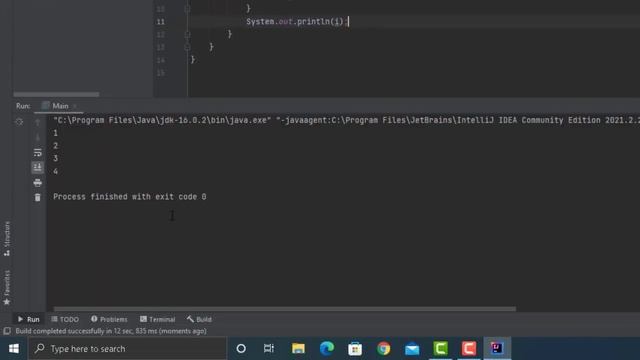Open the Windows Start menu
This screenshot has width=640, height=360.
[13, 349]
